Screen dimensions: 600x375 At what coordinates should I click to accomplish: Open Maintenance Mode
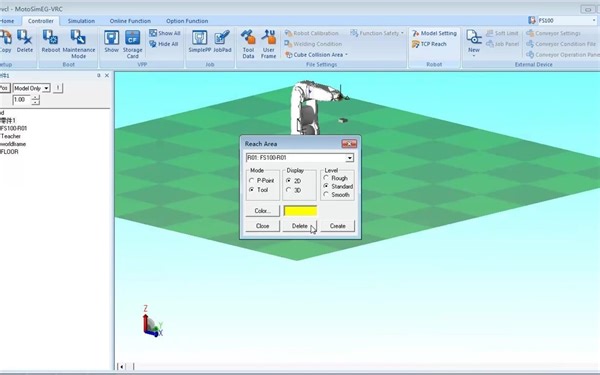[78, 44]
